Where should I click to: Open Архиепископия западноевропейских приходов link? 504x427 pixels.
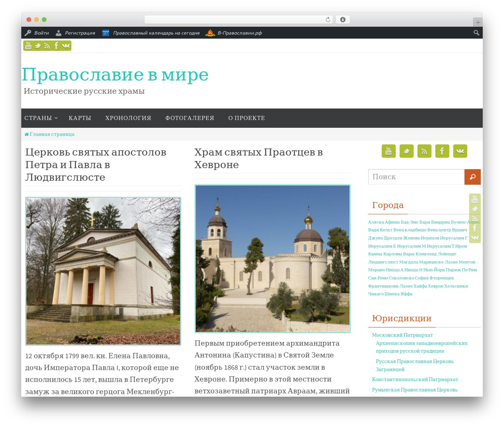click(422, 347)
